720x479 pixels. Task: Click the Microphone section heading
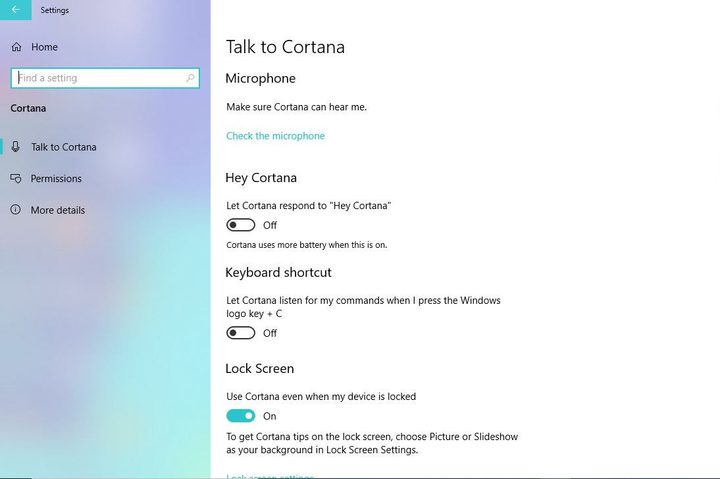(x=260, y=79)
